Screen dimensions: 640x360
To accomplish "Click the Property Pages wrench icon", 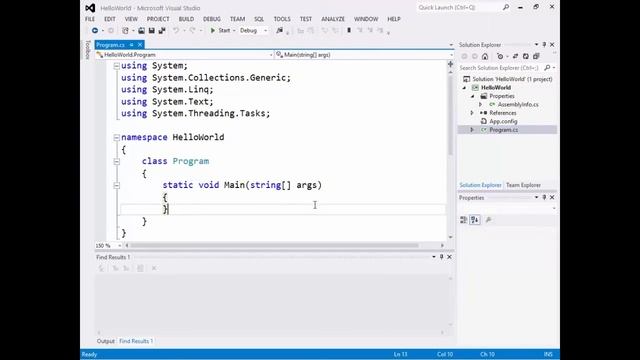I will click(x=489, y=220).
